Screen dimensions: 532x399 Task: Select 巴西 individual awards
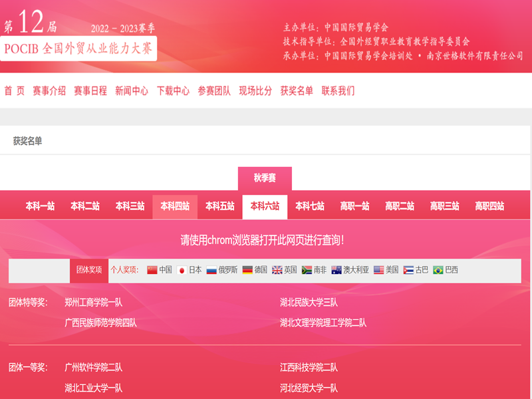click(452, 270)
